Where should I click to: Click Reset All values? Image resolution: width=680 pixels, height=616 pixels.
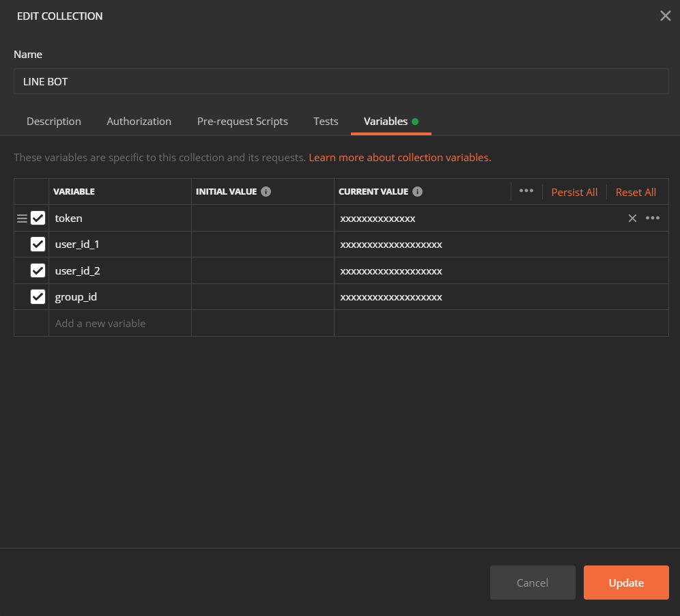pos(636,192)
